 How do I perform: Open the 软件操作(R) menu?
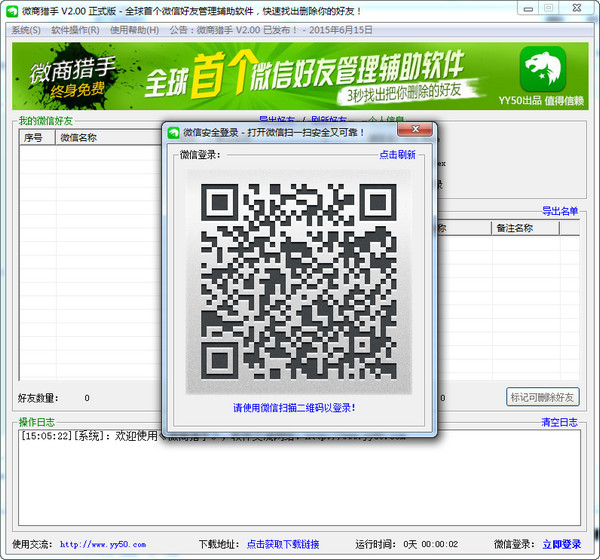[x=75, y=30]
